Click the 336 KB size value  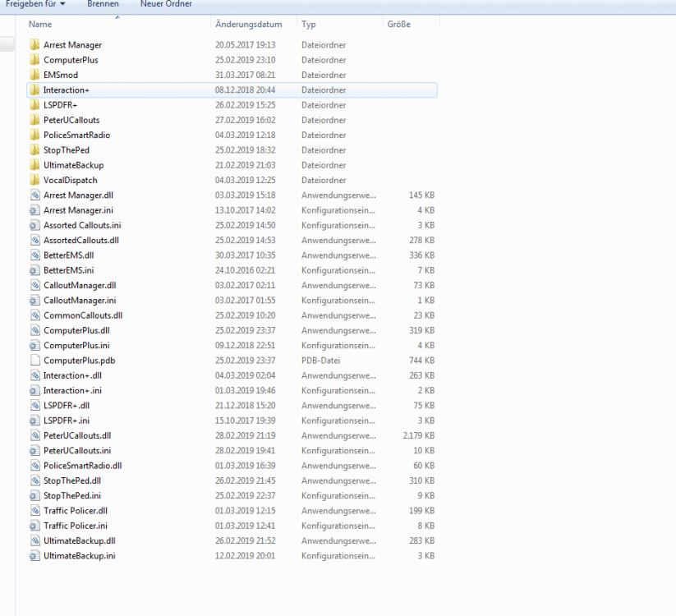tap(421, 255)
